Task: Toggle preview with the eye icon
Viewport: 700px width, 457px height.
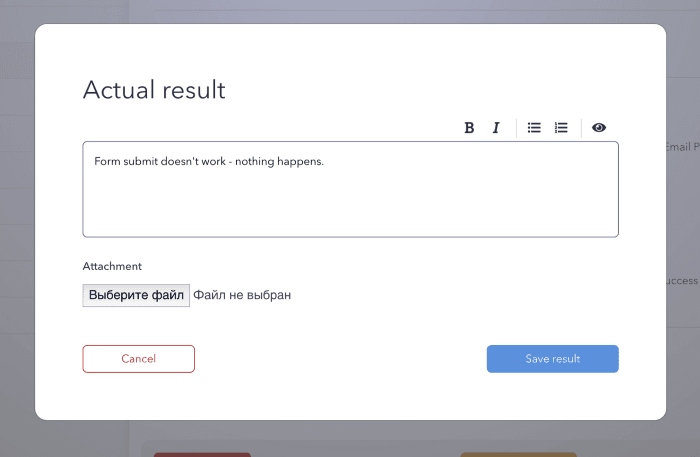Action: coord(599,128)
